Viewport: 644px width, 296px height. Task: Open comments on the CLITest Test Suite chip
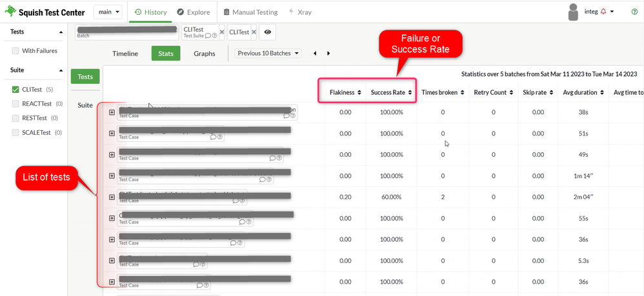208,35
